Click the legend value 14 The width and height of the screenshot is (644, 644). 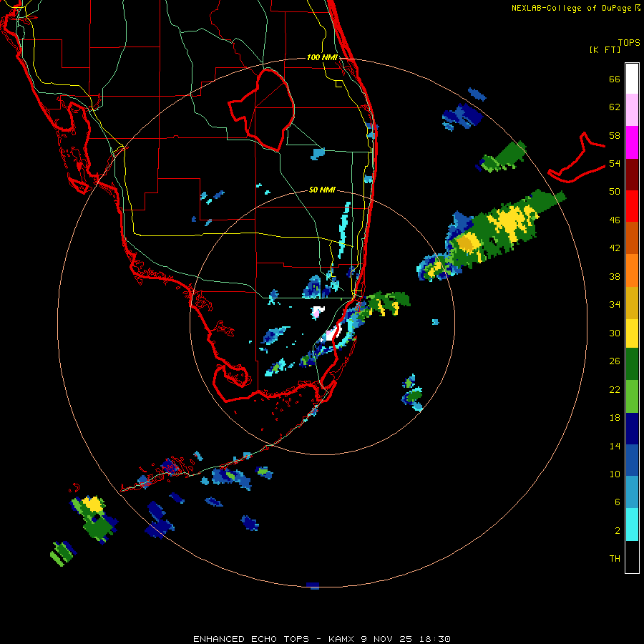click(x=615, y=446)
